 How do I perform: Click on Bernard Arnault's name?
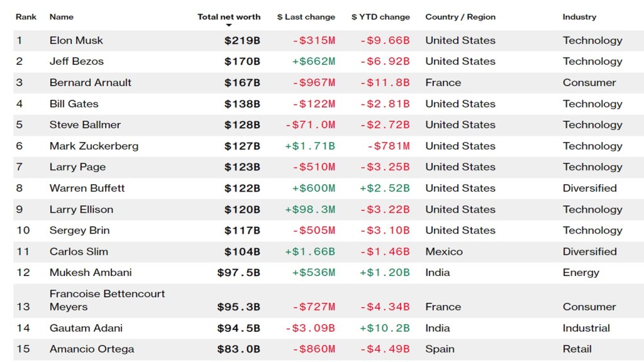[83, 82]
